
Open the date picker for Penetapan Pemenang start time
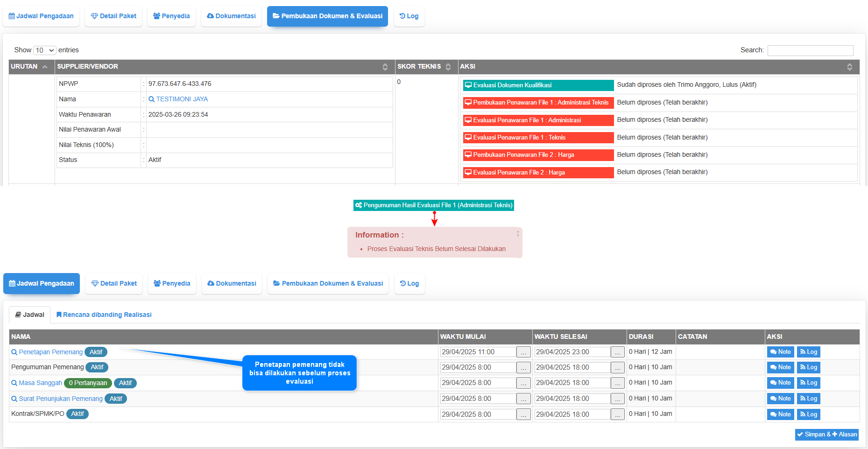(523, 352)
